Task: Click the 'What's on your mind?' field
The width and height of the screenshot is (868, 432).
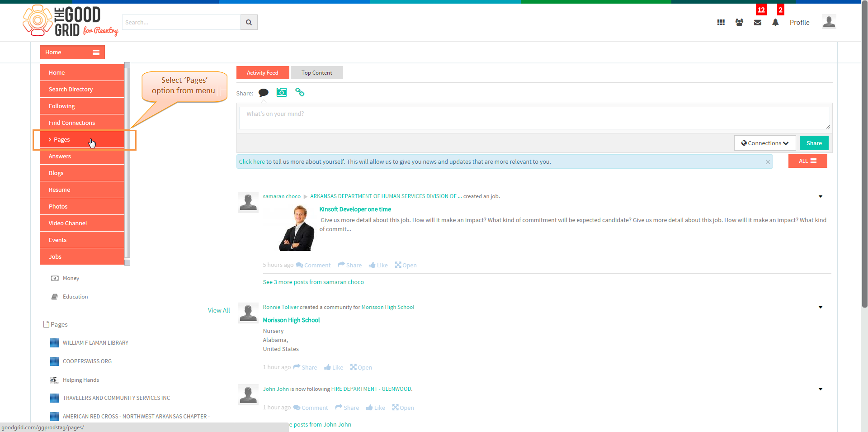Action: (x=534, y=118)
